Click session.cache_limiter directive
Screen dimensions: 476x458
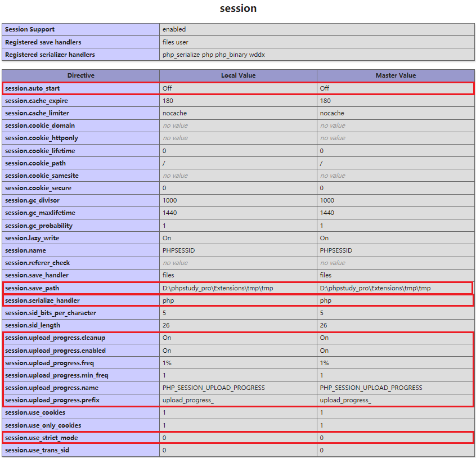(37, 113)
